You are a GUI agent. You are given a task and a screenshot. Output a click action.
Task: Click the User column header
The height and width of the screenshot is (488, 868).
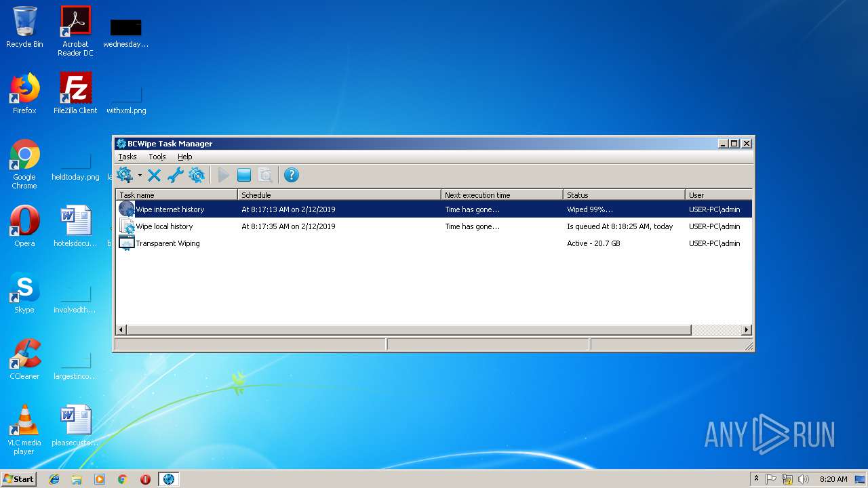pos(719,195)
